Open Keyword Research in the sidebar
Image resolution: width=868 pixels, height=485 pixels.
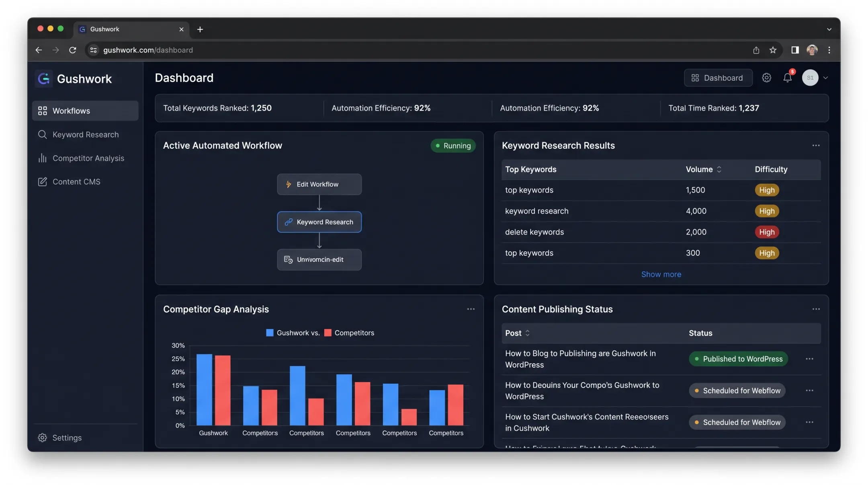(85, 134)
